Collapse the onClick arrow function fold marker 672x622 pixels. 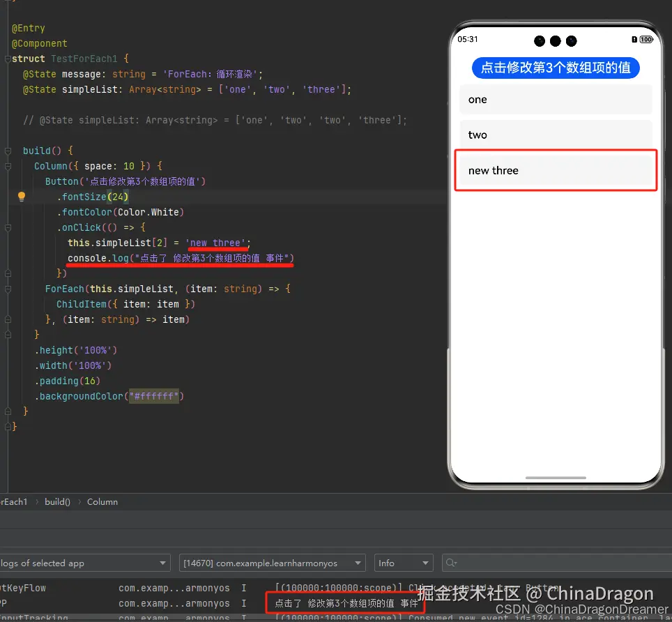[x=8, y=227]
